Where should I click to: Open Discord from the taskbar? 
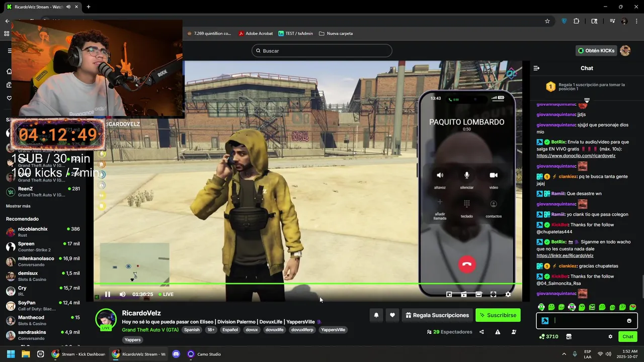click(x=176, y=354)
